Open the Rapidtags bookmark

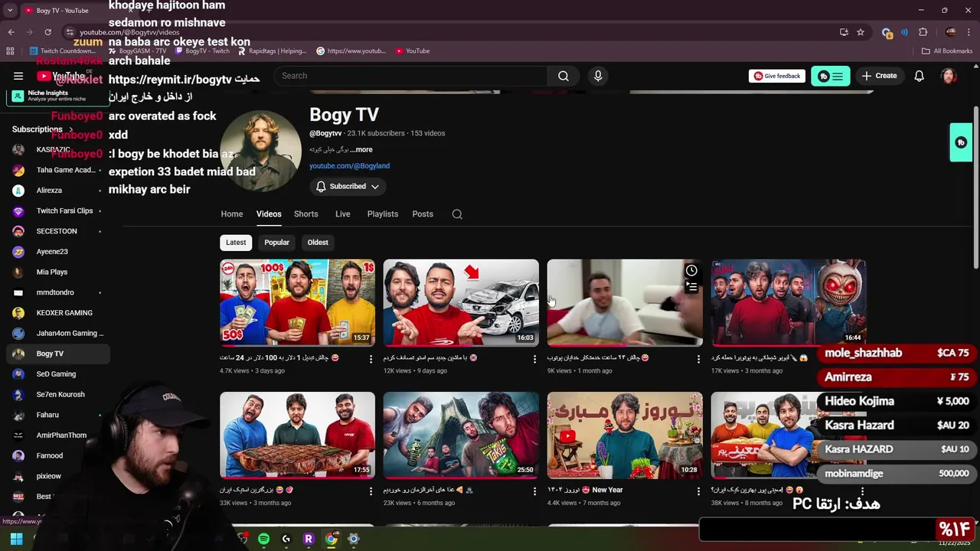[272, 51]
